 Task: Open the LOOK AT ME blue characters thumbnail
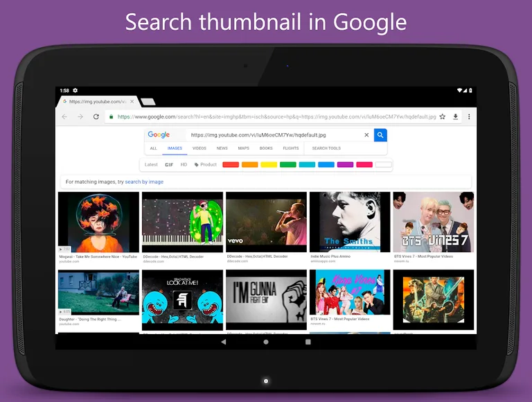point(183,300)
